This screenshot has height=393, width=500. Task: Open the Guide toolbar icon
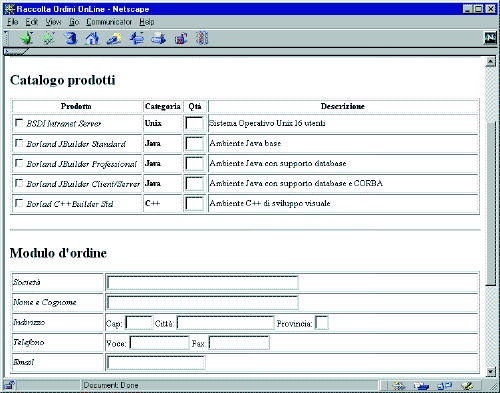137,38
